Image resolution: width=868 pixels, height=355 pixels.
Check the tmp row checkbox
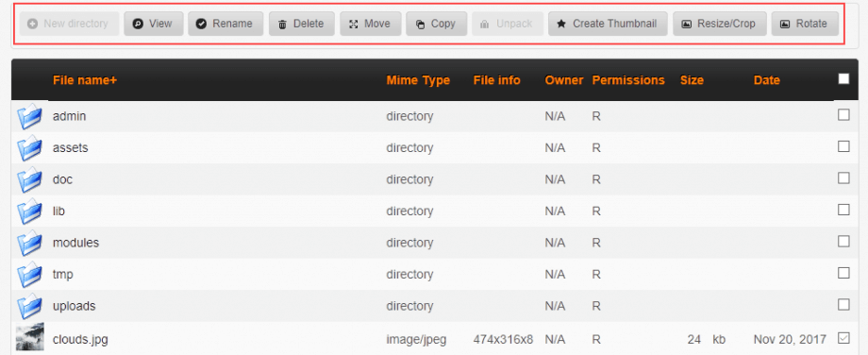(843, 273)
